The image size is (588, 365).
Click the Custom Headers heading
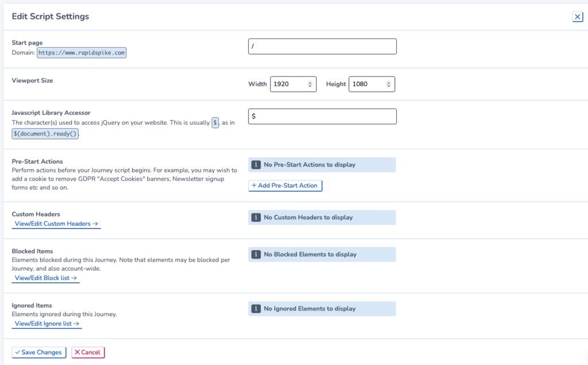pos(36,214)
